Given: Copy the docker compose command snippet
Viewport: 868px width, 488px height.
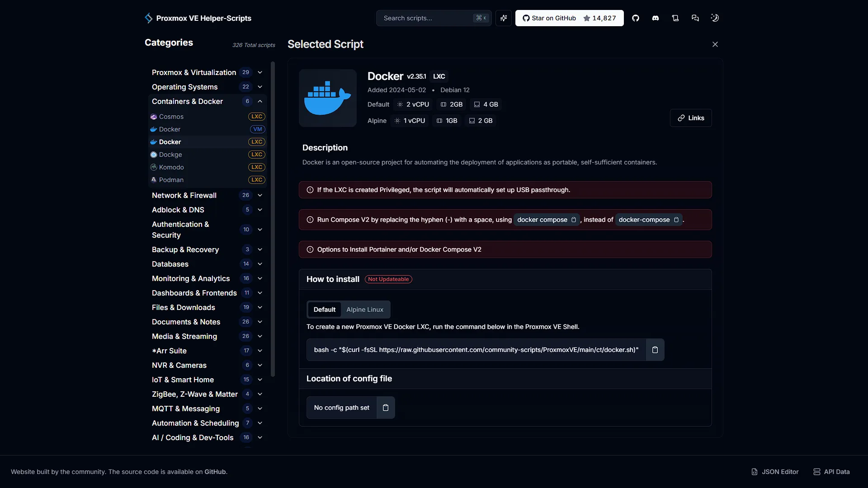Looking at the screenshot, I should [574, 220].
